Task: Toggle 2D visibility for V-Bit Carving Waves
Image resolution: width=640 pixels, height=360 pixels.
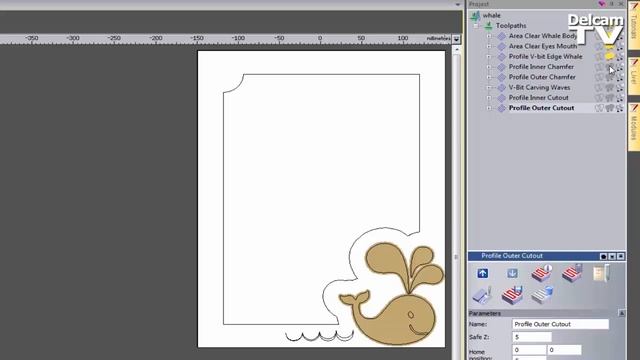Action: pos(599,87)
